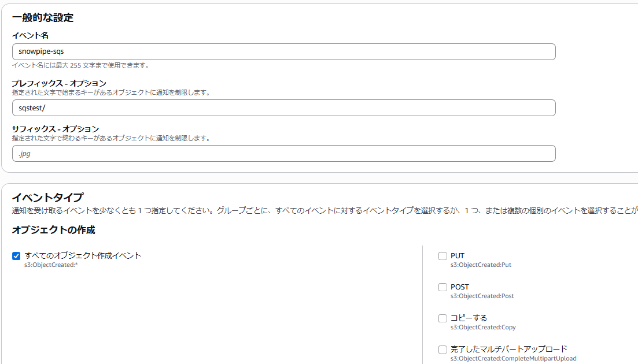The width and height of the screenshot is (638, 364).
Task: Check the PUT event checkbox
Action: [x=442, y=256]
